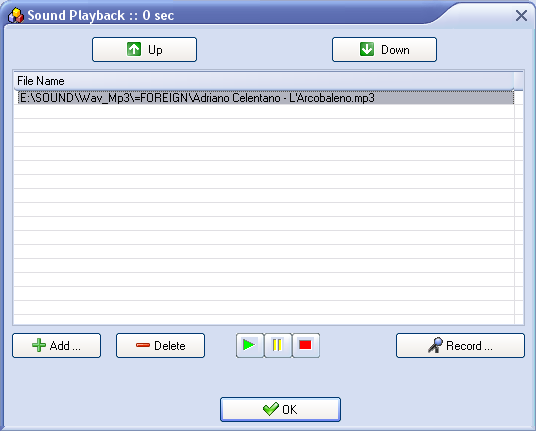Click the colored cubes app icon in title bar
Viewport: 536px width, 431px height.
[16, 15]
